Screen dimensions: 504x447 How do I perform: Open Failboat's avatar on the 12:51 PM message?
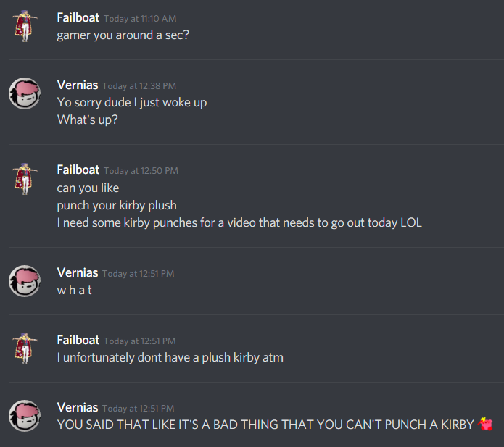coord(25,348)
